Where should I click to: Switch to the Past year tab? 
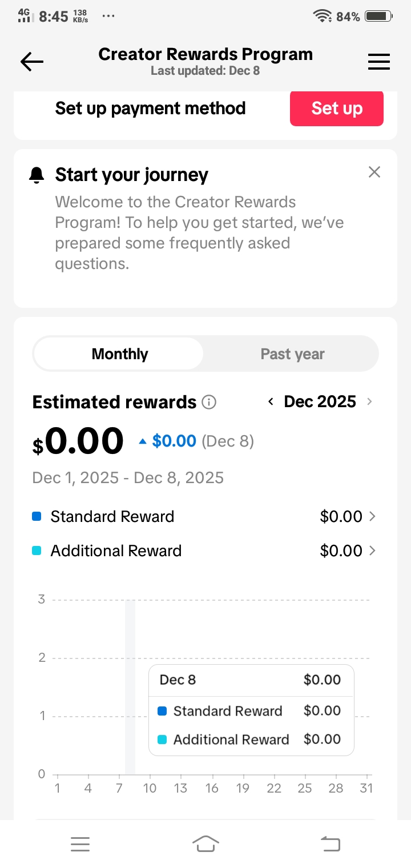[x=292, y=354]
